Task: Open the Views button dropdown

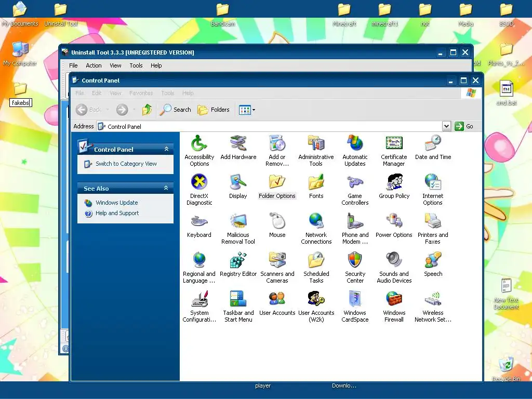Action: pos(254,110)
